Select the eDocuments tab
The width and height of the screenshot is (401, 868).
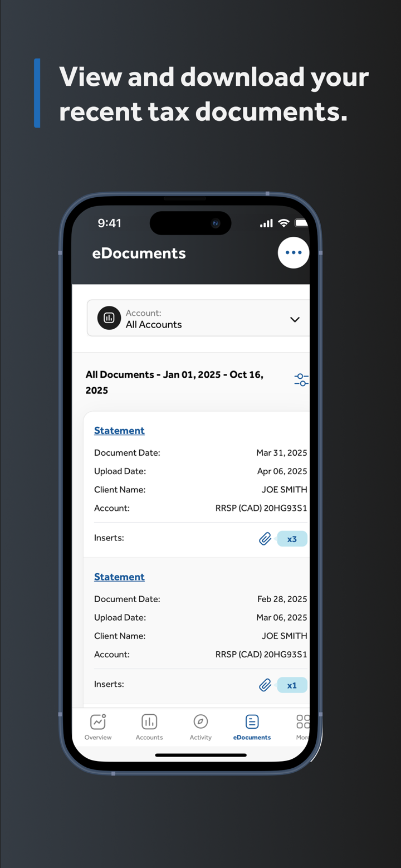point(252,727)
